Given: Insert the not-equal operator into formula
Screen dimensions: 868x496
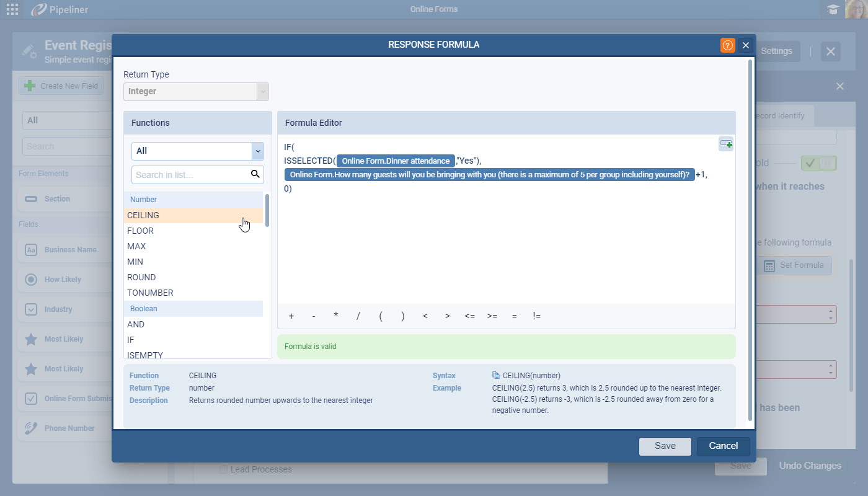Looking at the screenshot, I should (536, 316).
